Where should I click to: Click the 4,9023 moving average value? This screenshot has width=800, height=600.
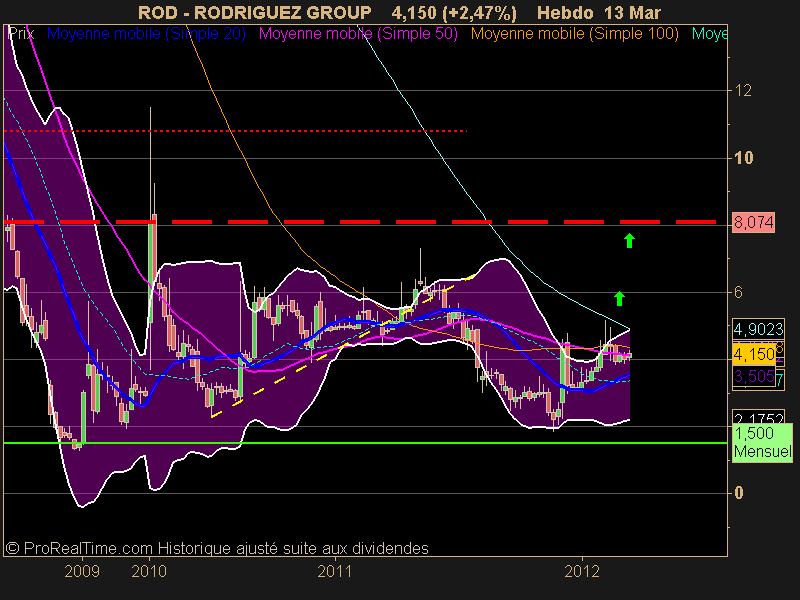[x=758, y=329]
